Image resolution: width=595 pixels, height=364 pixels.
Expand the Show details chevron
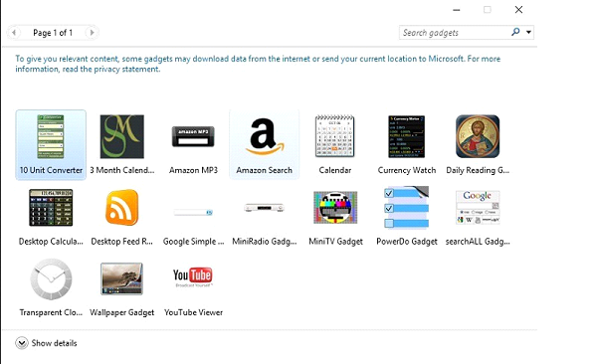click(22, 343)
